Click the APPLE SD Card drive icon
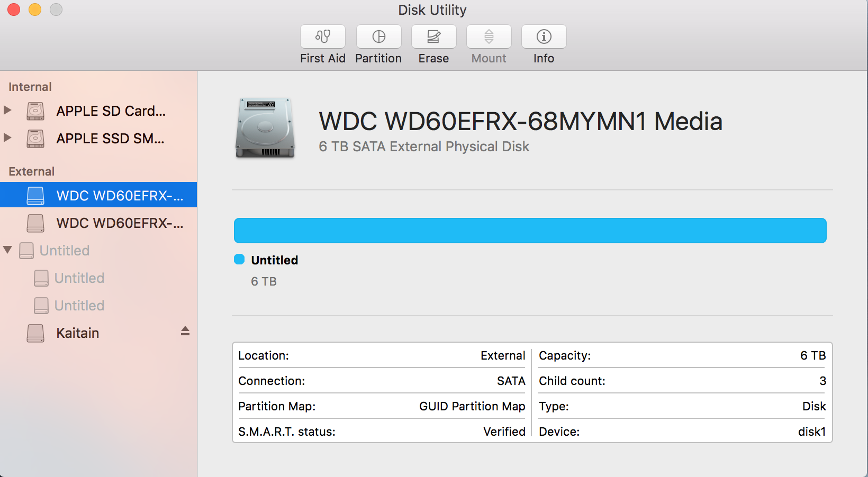The height and width of the screenshot is (477, 868). click(x=35, y=111)
